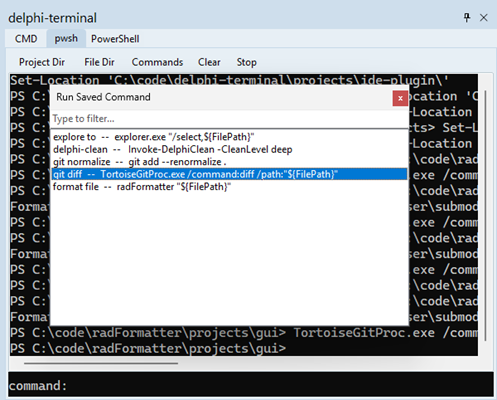Click the last PS prompt line in terminal
The height and width of the screenshot is (400, 497).
pos(148,348)
